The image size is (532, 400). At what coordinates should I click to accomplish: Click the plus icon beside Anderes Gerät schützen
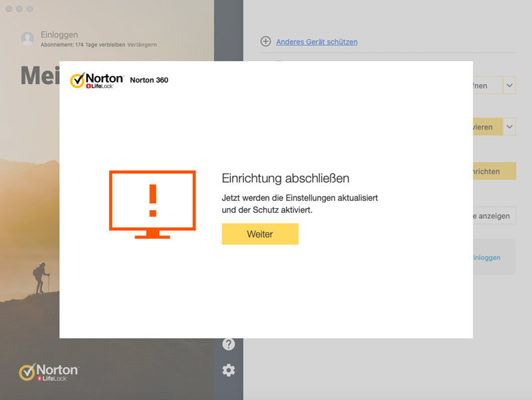point(265,41)
